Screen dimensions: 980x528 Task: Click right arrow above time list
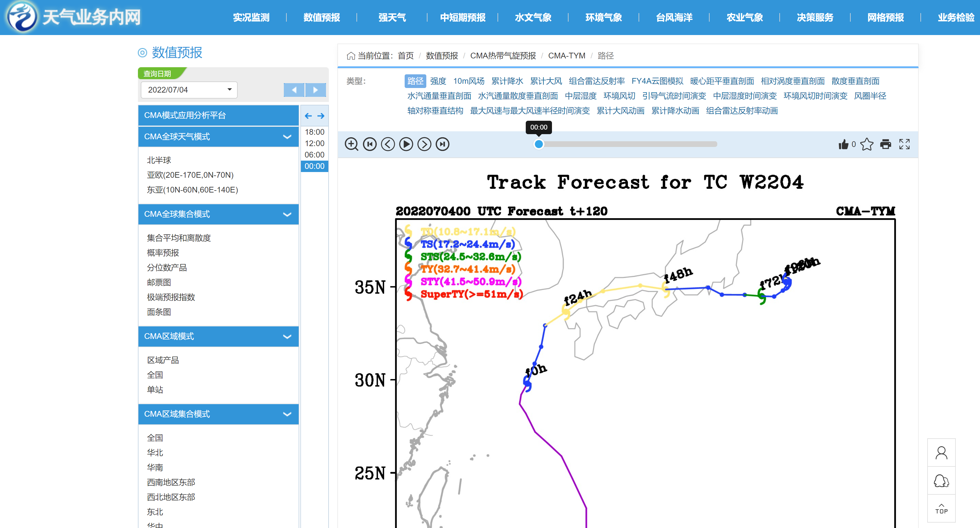point(321,116)
